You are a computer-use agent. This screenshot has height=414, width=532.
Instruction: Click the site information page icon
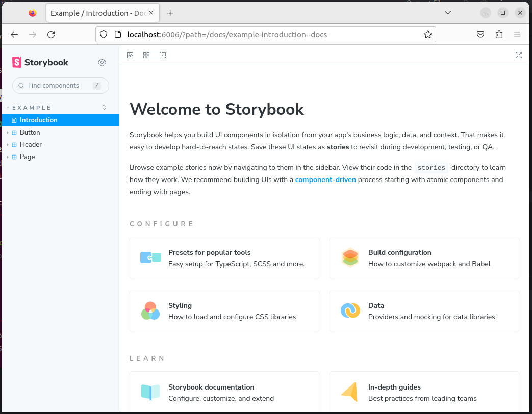point(118,34)
